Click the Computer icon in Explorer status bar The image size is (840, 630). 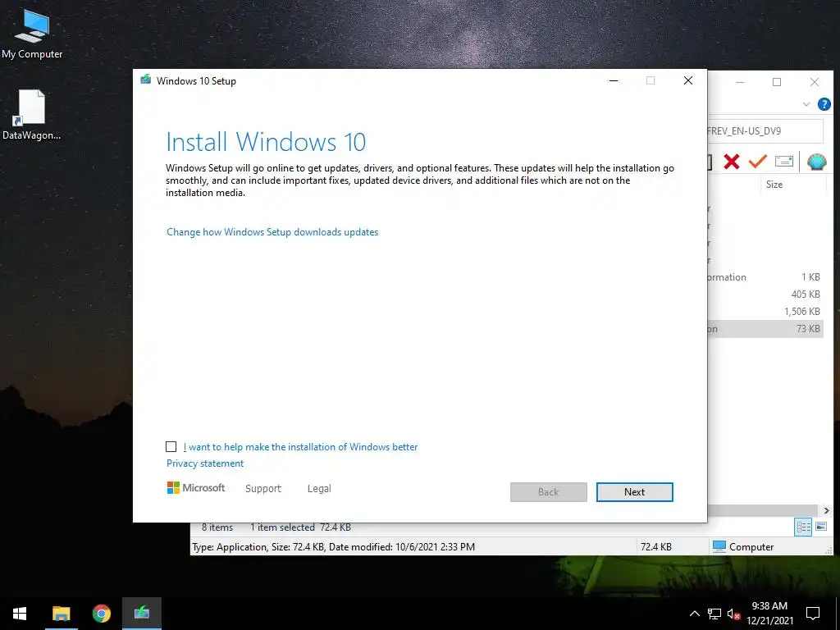point(719,546)
